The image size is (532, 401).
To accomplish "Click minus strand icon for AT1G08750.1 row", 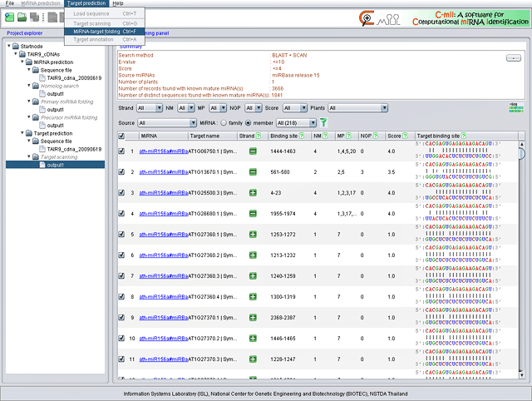I will 253,151.
